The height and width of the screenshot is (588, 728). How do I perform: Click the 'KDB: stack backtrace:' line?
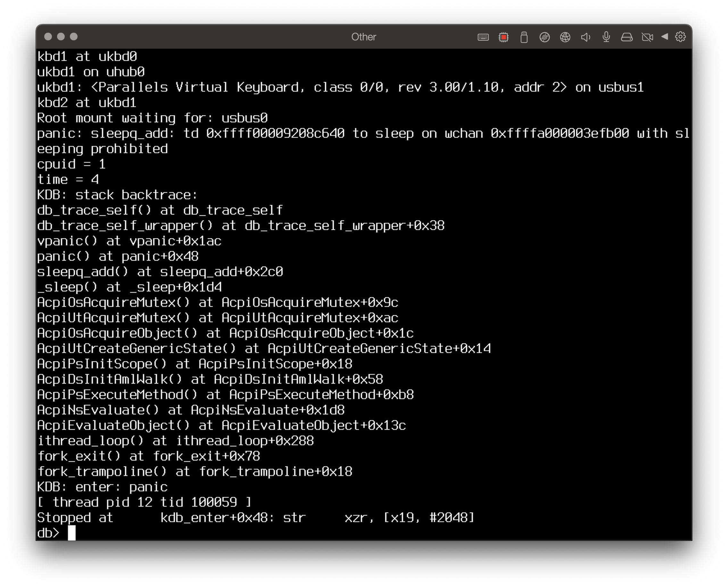click(x=117, y=195)
